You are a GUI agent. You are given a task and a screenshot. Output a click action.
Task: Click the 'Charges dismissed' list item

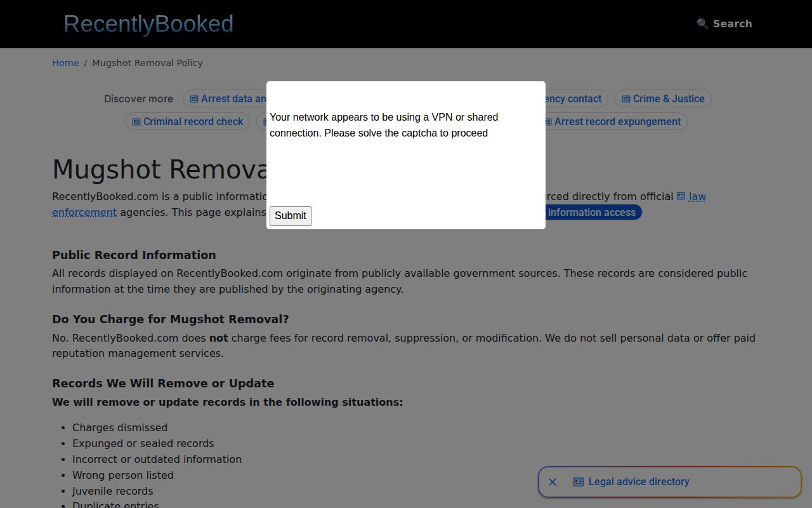(120, 427)
